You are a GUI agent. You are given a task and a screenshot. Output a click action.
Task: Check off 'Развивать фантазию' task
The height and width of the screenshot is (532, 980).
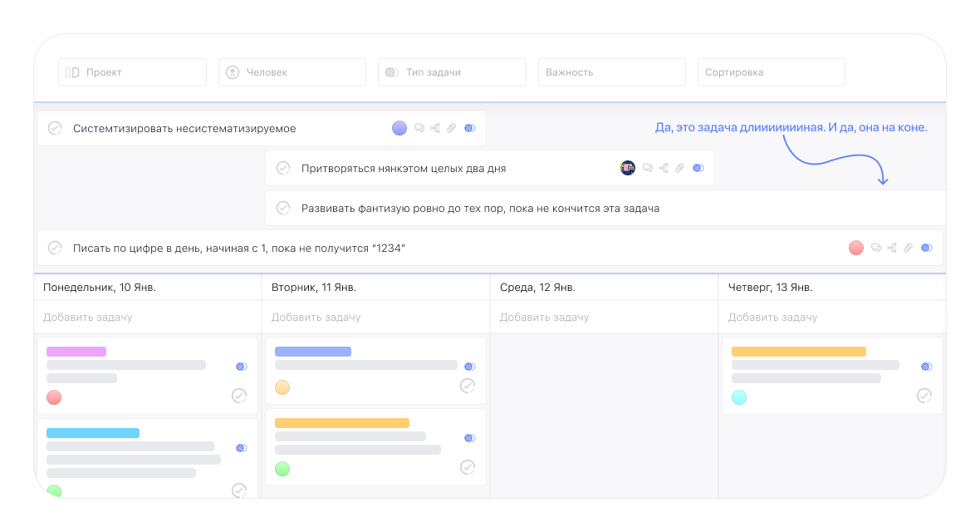(x=283, y=208)
